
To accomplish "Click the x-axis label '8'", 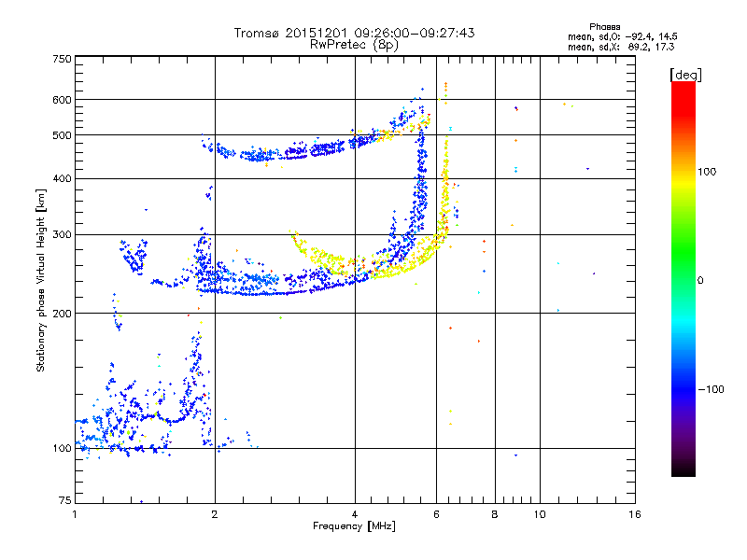I will 495,514.
